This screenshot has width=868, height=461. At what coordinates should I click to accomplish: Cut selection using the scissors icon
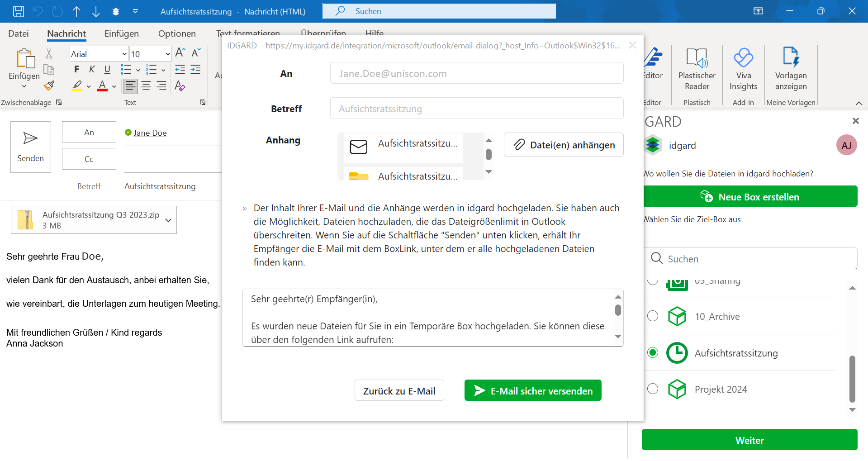pyautogui.click(x=49, y=53)
